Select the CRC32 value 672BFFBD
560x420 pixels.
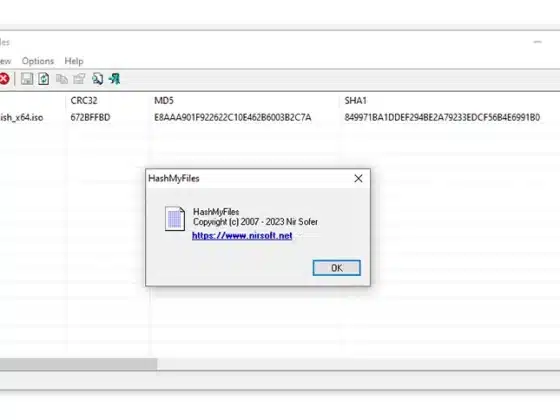[90, 117]
